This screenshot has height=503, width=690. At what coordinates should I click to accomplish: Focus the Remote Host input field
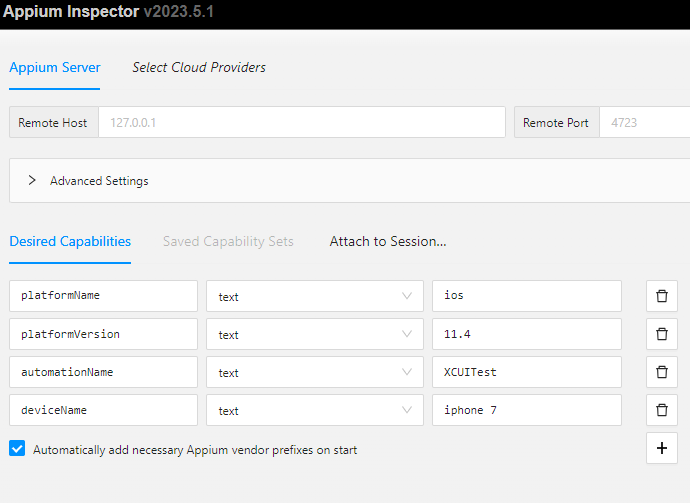[302, 122]
